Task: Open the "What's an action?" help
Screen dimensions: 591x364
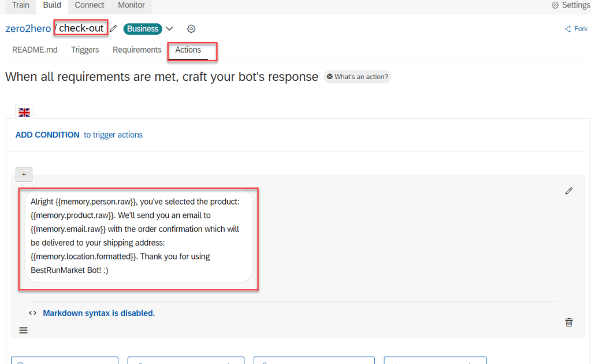Action: (357, 77)
